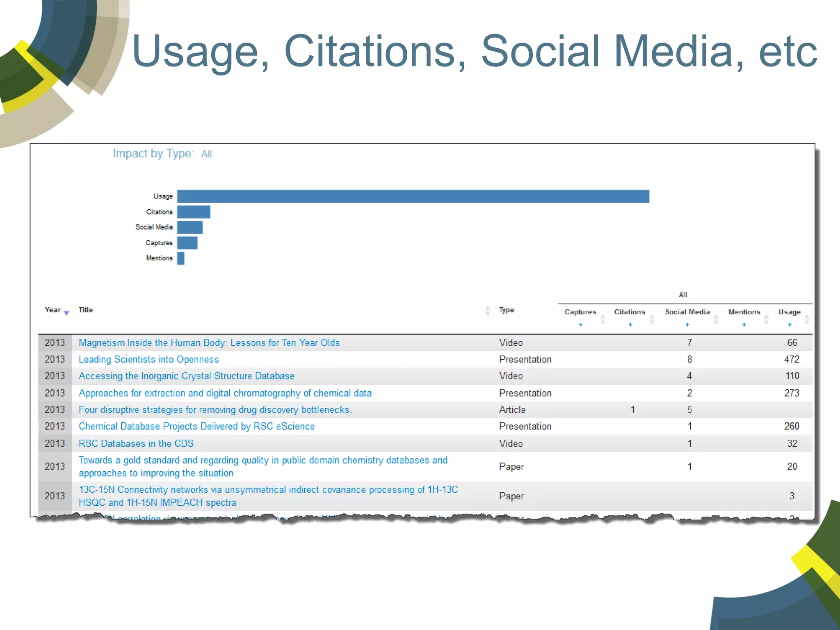Click usage value 273 for Approaches row
840x630 pixels.
(792, 393)
